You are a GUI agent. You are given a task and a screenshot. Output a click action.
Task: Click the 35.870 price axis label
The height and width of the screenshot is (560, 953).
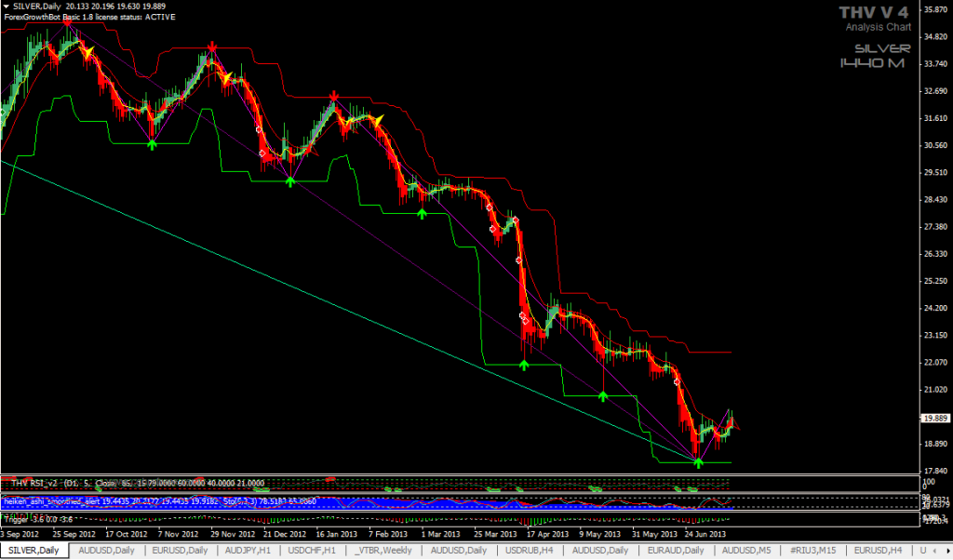(x=936, y=9)
